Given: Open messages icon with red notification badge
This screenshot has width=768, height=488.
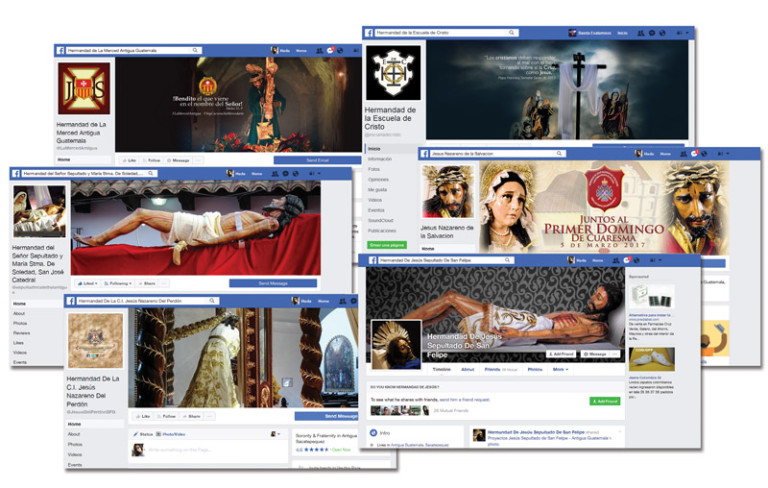Looking at the screenshot, I should point(331,50).
